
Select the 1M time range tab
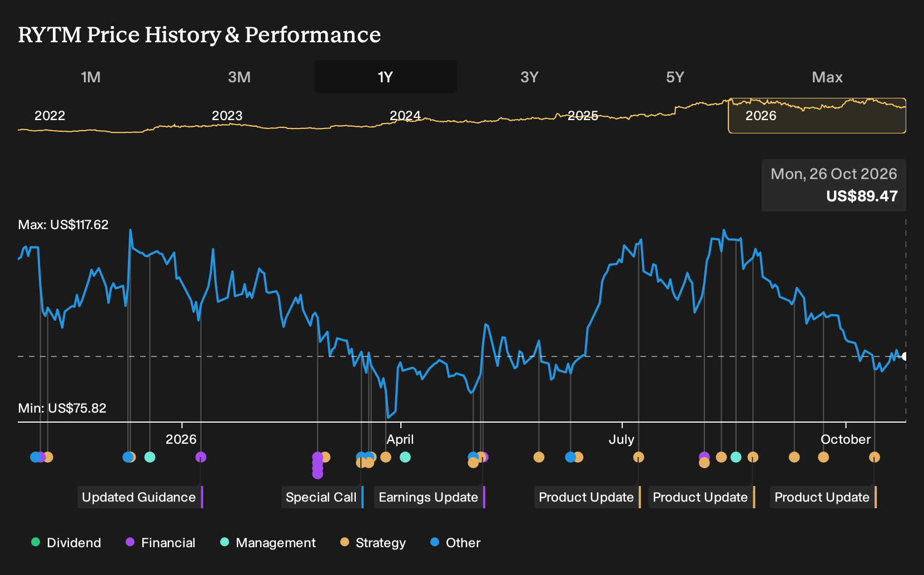coord(91,77)
